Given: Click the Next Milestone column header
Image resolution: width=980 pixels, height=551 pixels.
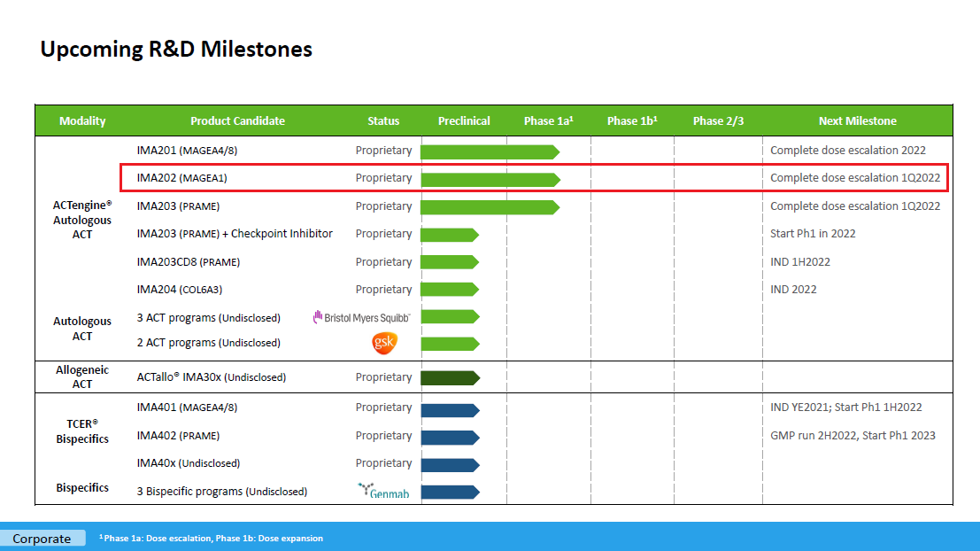Looking at the screenshot, I should 857,121.
